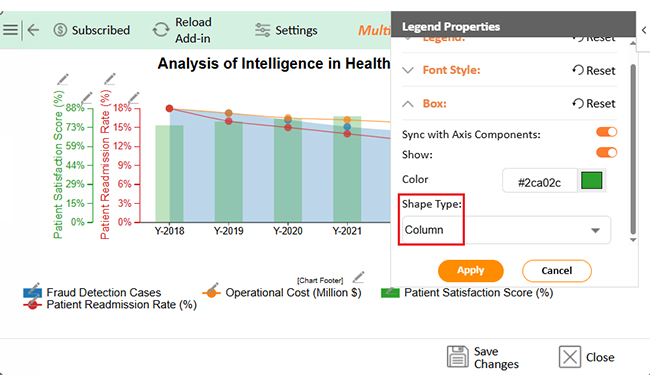Click the Close X icon
The image size is (650, 386).
click(x=570, y=357)
